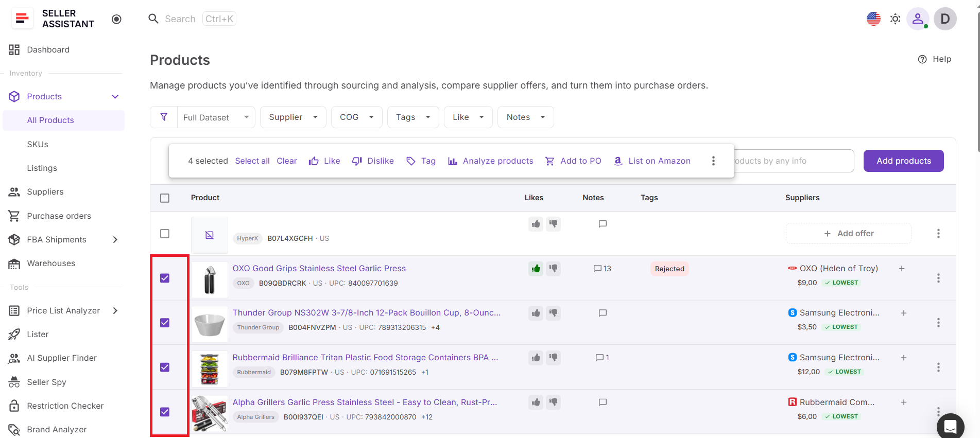The image size is (980, 438).
Task: Select All Products in the sidebar
Action: pyautogui.click(x=63, y=120)
